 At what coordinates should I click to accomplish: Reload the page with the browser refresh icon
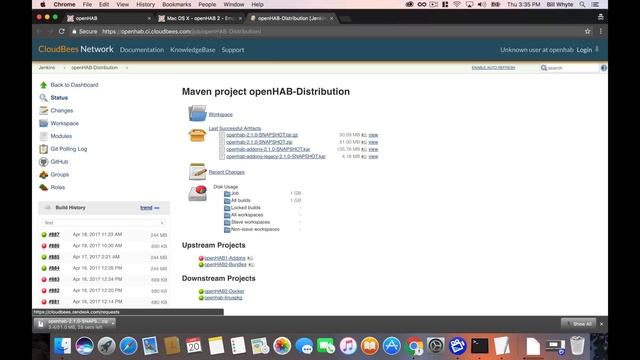click(62, 31)
